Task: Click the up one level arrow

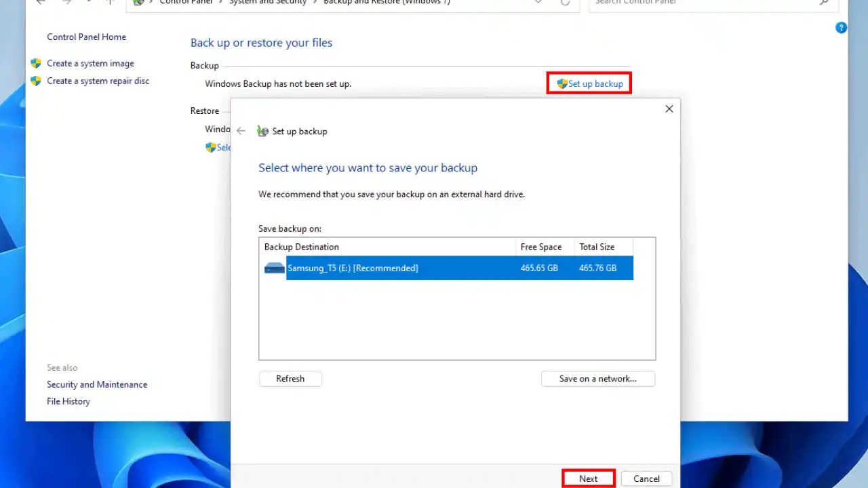Action: click(x=109, y=3)
